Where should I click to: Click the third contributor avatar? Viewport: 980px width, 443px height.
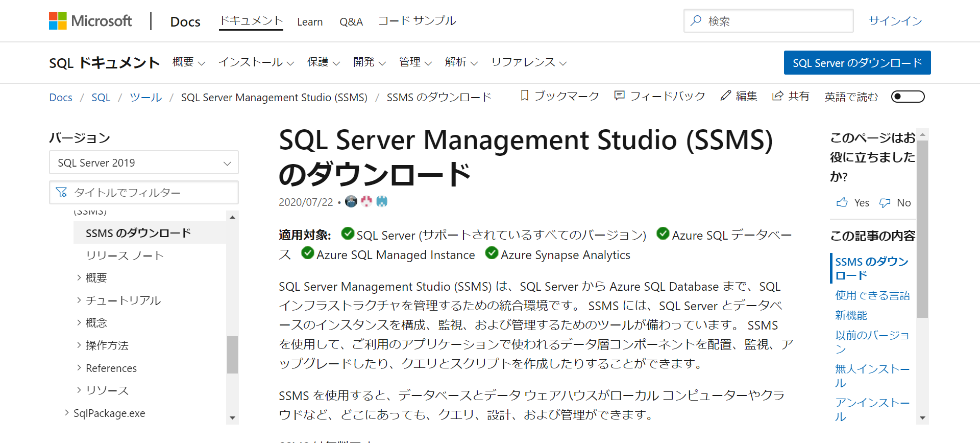pyautogui.click(x=382, y=201)
